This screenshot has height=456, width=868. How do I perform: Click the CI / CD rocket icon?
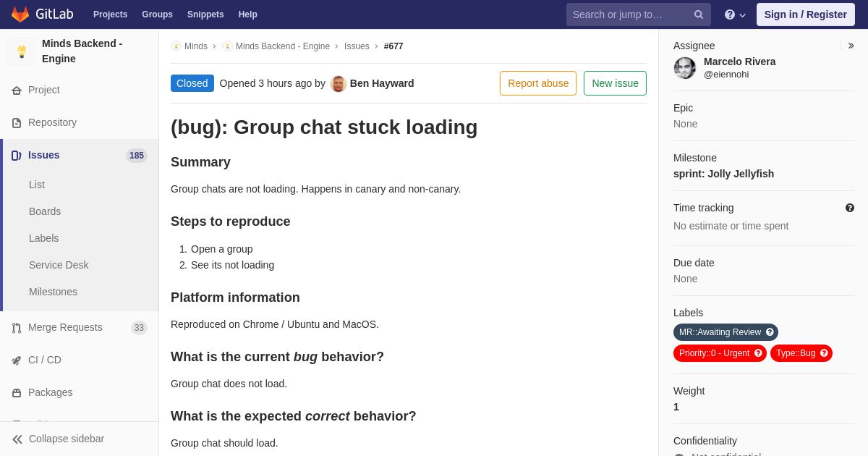17,360
